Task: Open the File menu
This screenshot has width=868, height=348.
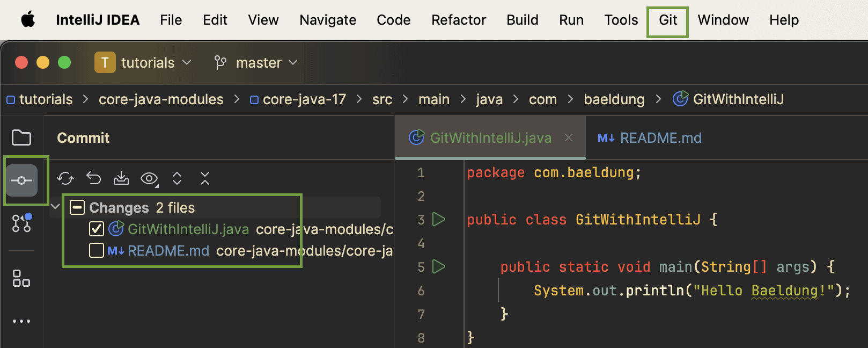Action: 171,20
